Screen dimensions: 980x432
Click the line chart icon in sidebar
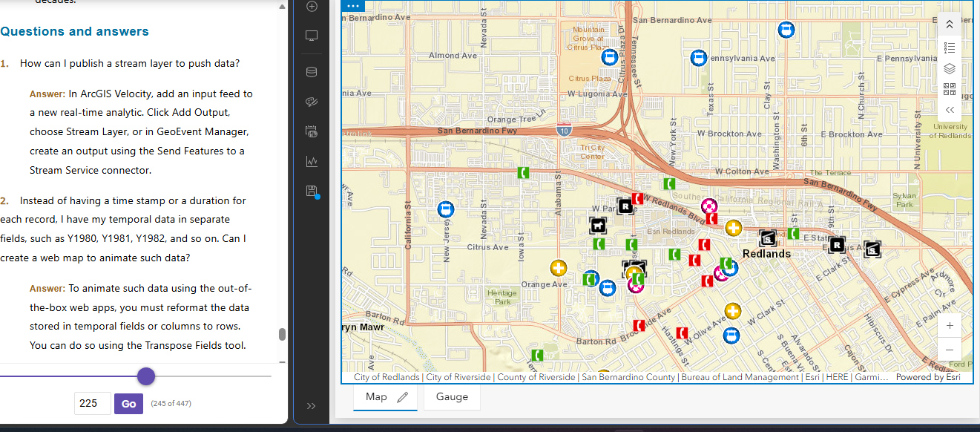[x=312, y=161]
